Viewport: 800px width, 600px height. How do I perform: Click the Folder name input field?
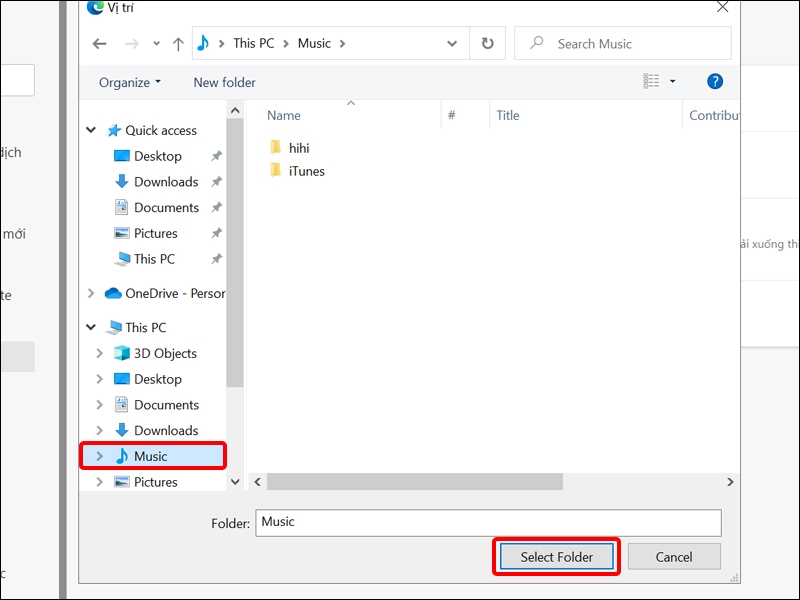pyautogui.click(x=488, y=522)
